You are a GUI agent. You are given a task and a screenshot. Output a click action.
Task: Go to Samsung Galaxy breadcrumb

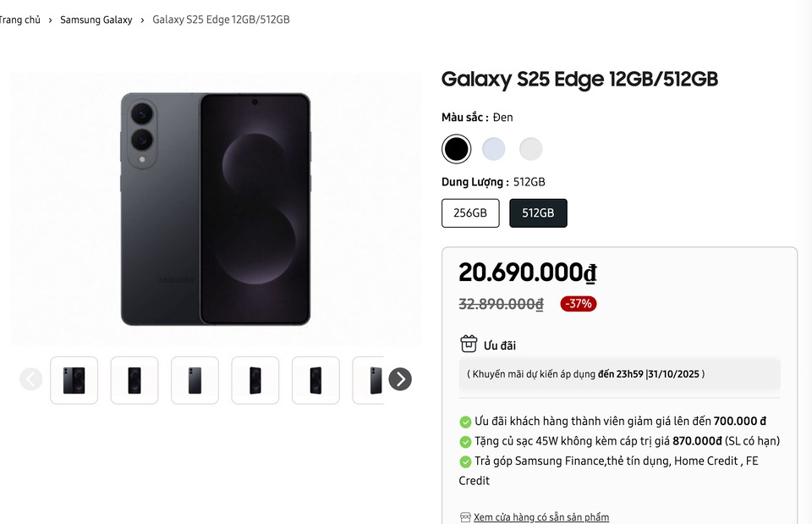point(96,19)
